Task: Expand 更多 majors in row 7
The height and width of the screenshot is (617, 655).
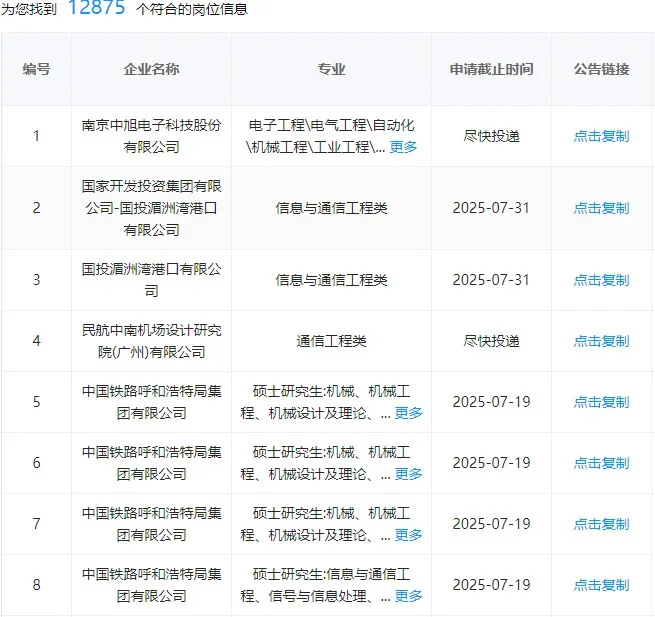Action: (408, 535)
